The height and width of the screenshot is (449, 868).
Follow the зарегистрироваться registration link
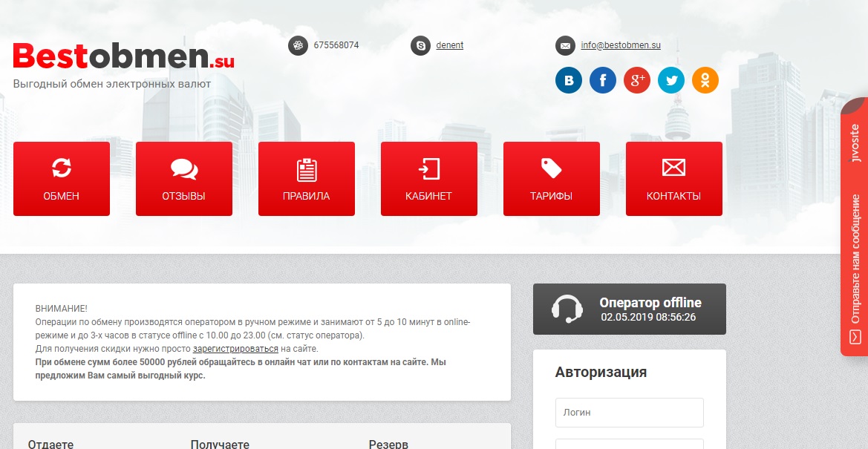click(x=235, y=349)
